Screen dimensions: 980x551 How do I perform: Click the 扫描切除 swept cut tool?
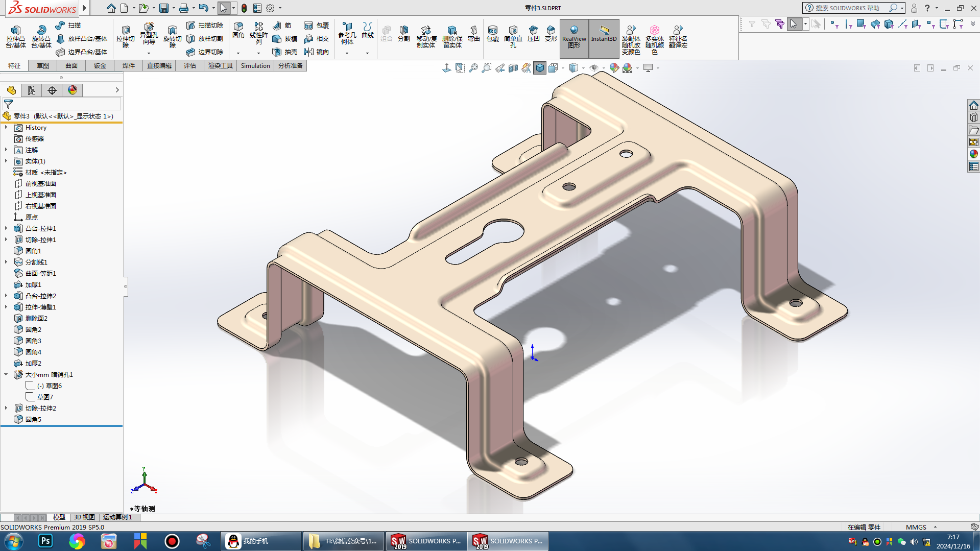pyautogui.click(x=205, y=25)
